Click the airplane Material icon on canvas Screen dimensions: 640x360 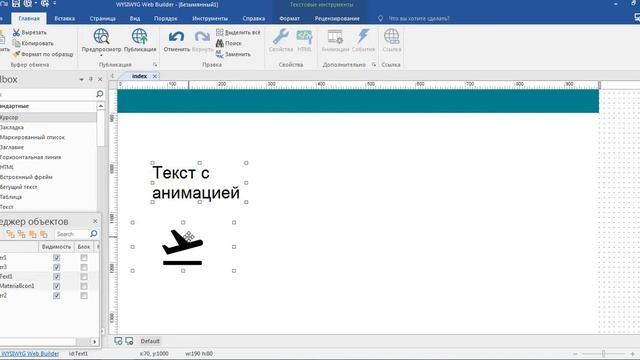(x=182, y=247)
